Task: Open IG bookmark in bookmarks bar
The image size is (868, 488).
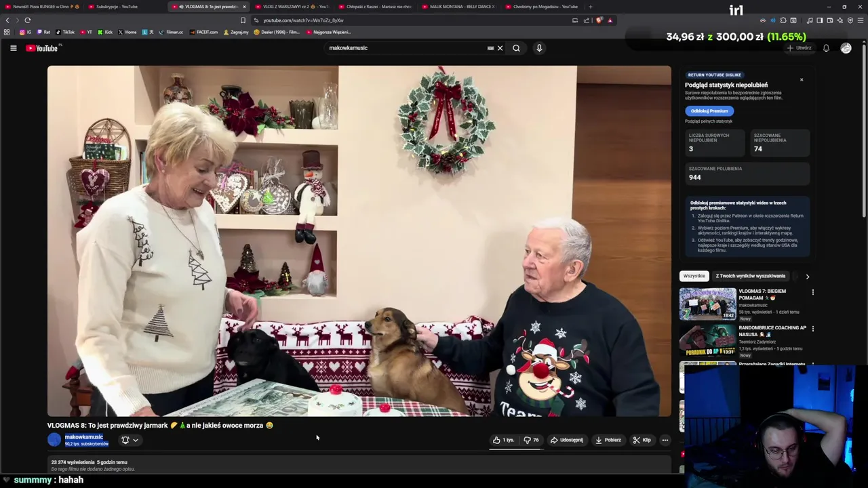Action: click(25, 32)
